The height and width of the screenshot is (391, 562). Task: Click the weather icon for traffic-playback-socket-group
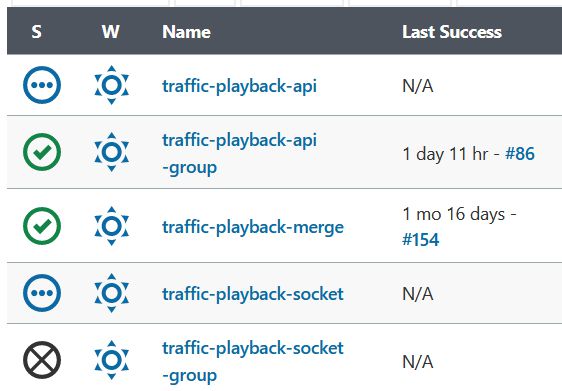pos(111,360)
